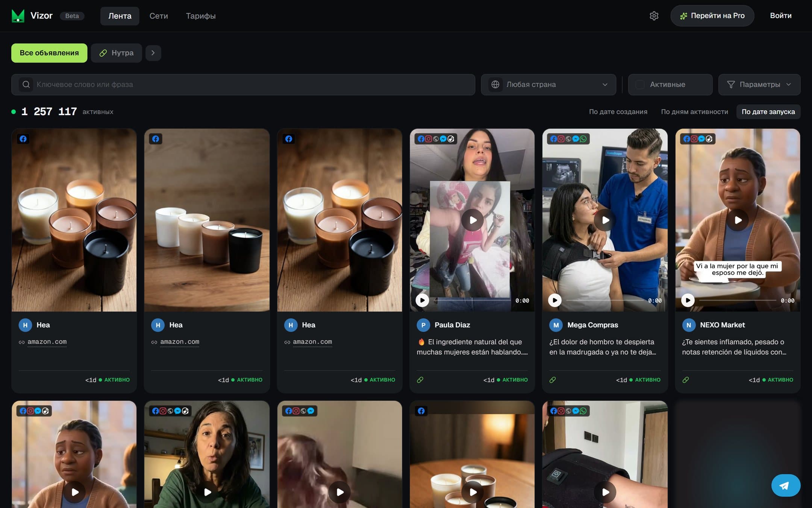Toggle the Активные checkbox
812x508 pixels.
(x=640, y=85)
